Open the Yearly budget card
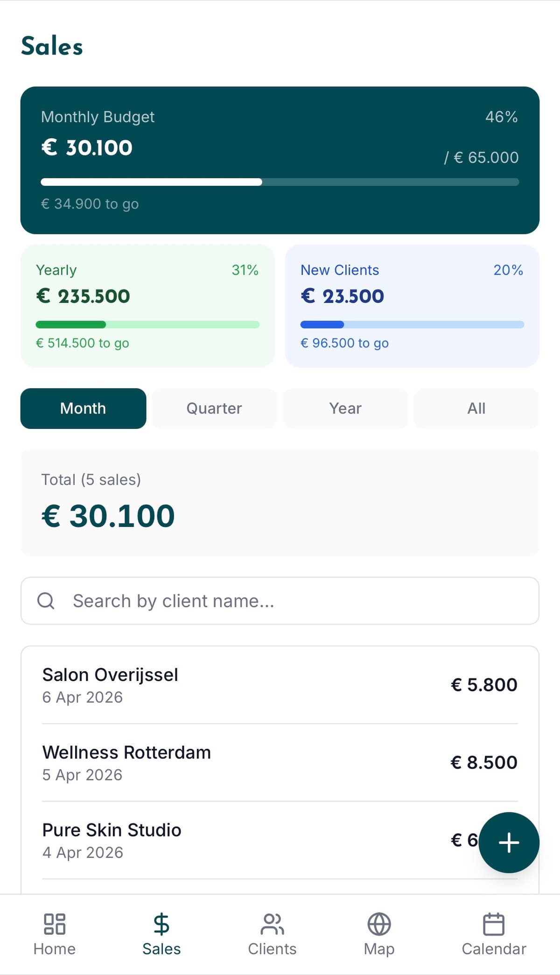The image size is (560, 975). [x=147, y=306]
